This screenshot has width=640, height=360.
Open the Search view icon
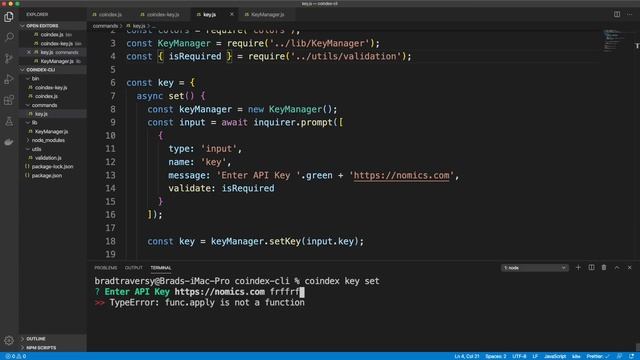(x=9, y=37)
